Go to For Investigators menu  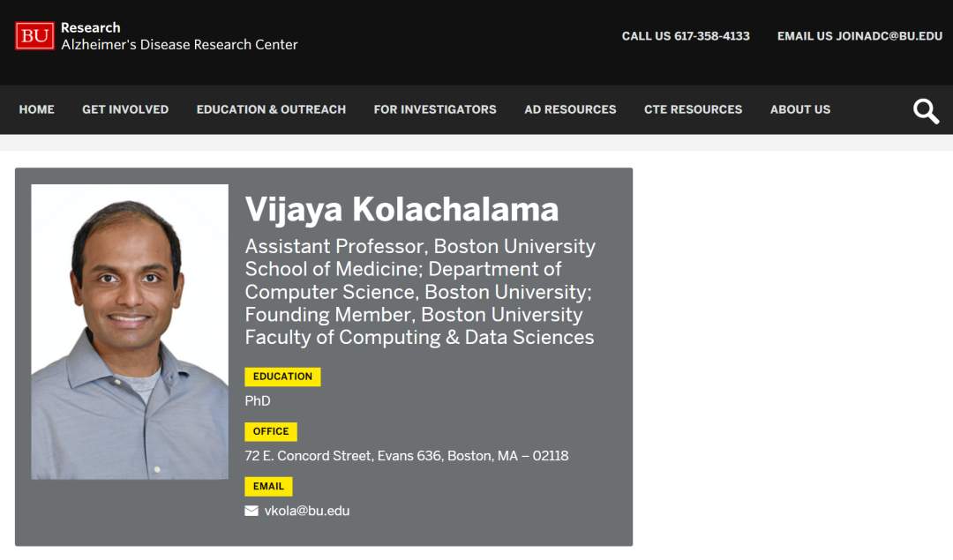click(435, 109)
